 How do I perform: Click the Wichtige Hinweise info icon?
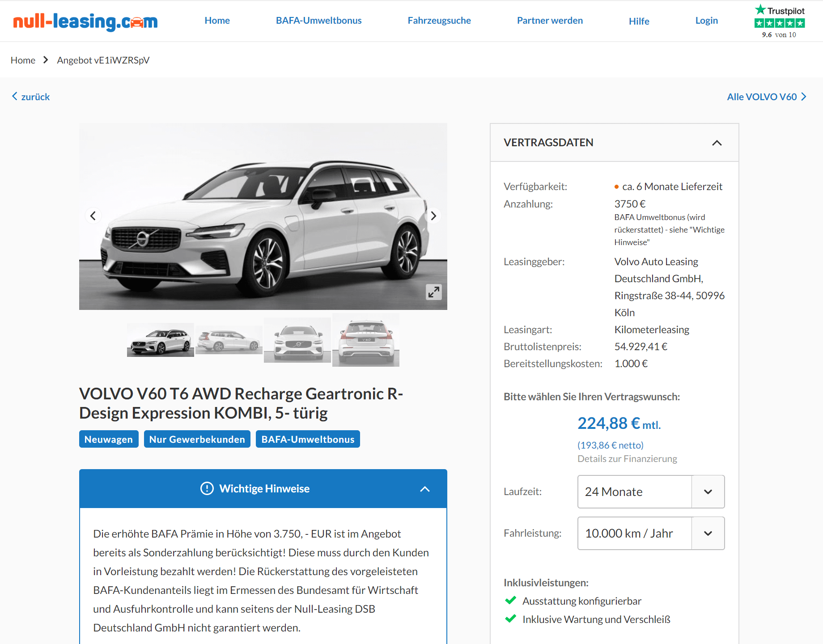click(x=207, y=488)
